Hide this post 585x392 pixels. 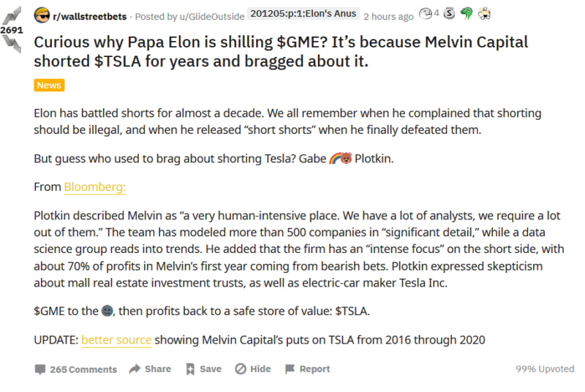pos(253,369)
